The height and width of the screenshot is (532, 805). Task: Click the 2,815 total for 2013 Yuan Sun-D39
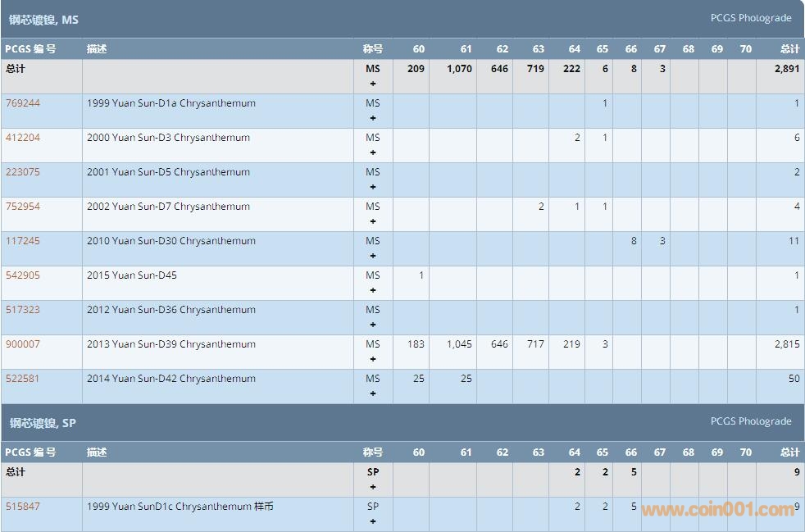point(786,344)
